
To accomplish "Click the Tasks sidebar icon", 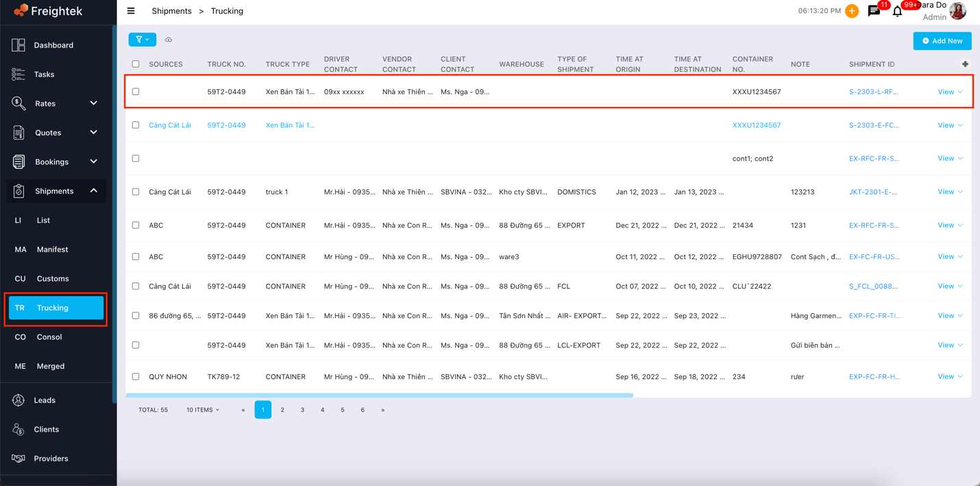I will 19,74.
